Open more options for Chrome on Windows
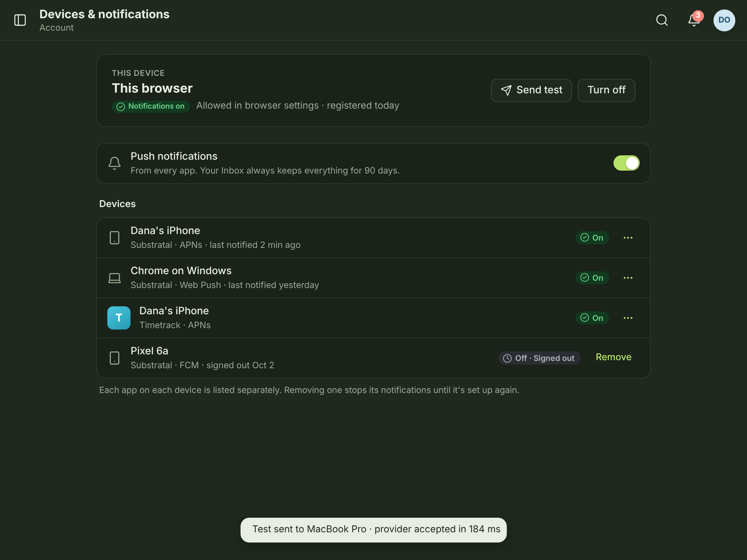 (x=628, y=278)
